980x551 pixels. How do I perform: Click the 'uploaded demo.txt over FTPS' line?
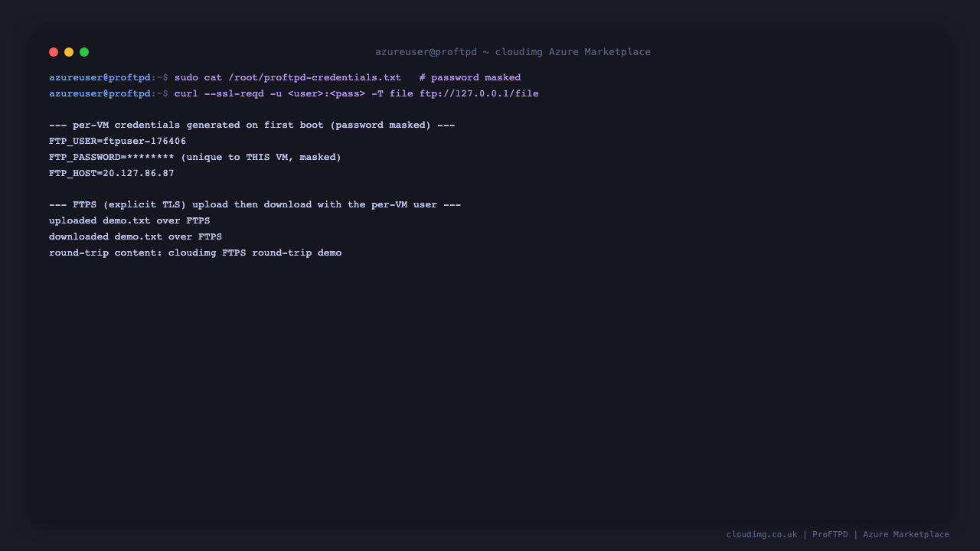tap(129, 221)
